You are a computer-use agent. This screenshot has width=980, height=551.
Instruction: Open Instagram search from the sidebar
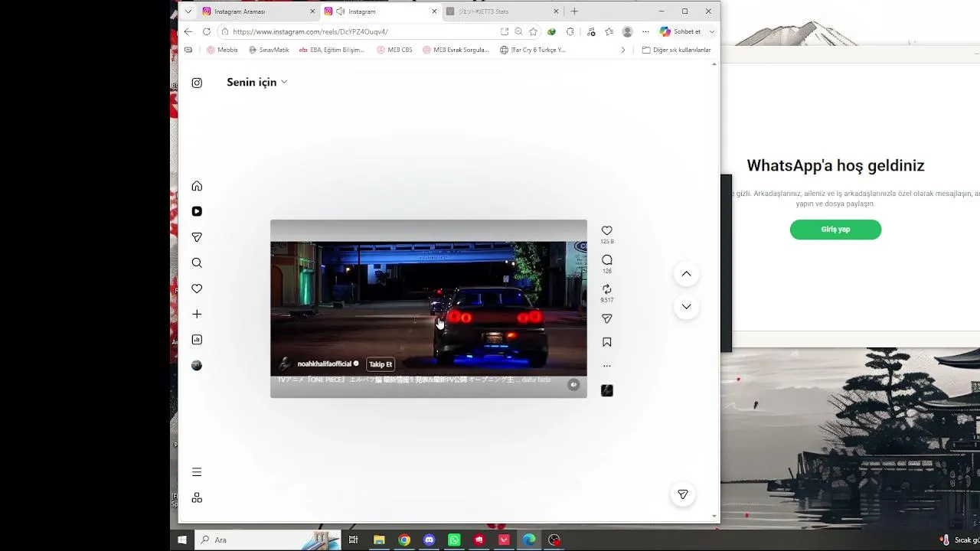coord(197,262)
